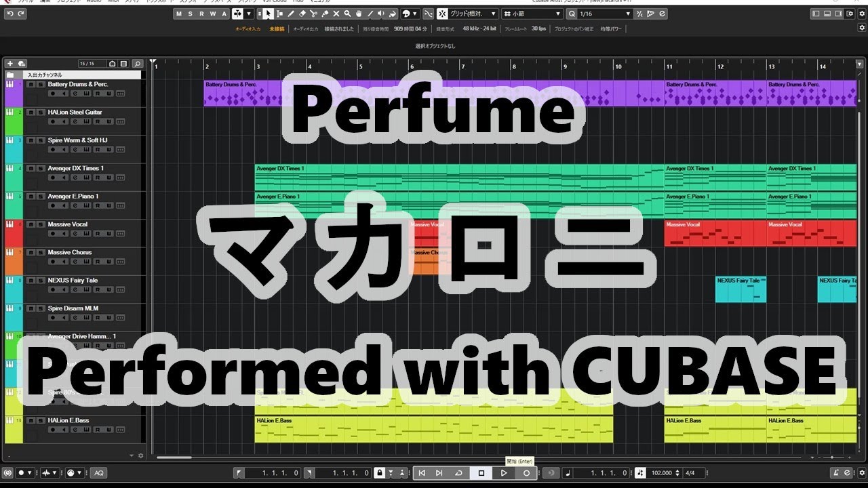Viewport: 868px width, 488px height.
Task: Open the audio record mode dropdown in transport
Action: click(50, 473)
